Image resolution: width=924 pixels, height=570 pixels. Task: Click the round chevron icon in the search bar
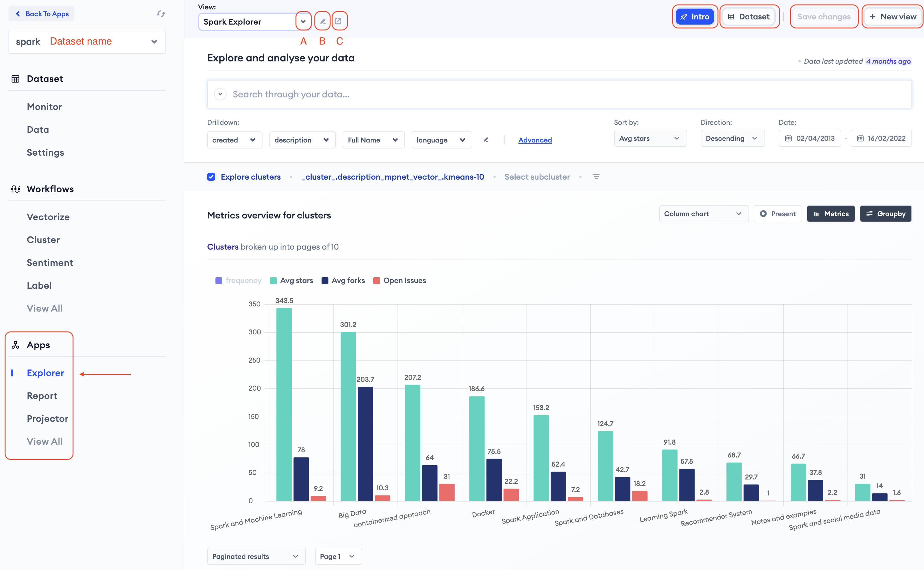coord(220,94)
